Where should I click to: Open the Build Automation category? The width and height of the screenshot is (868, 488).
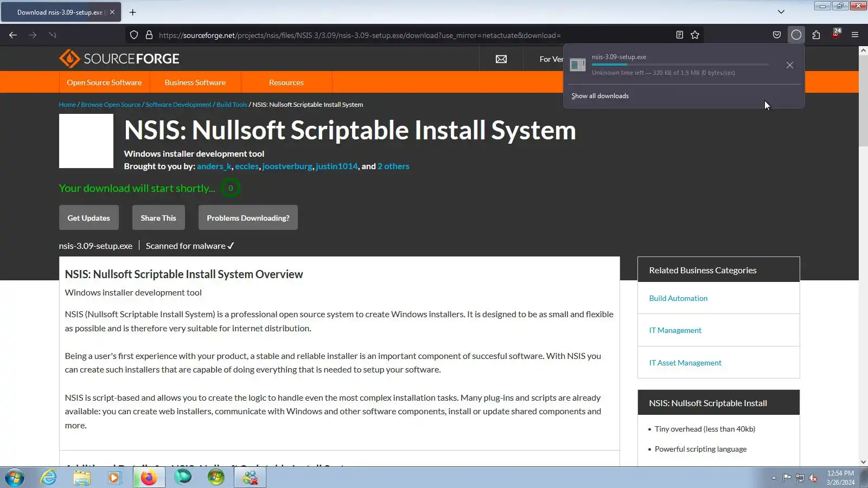(x=678, y=298)
